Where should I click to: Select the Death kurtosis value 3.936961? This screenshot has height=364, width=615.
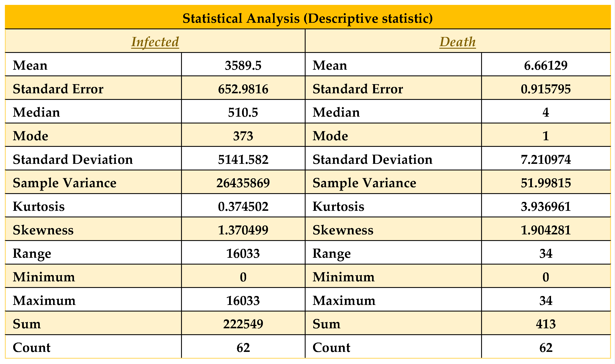(546, 207)
